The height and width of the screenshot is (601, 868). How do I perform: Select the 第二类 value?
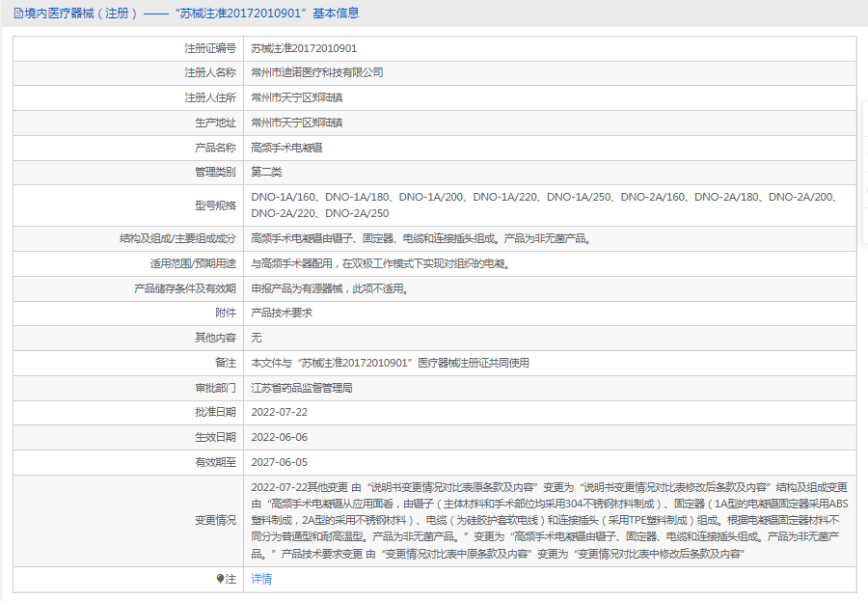[266, 173]
